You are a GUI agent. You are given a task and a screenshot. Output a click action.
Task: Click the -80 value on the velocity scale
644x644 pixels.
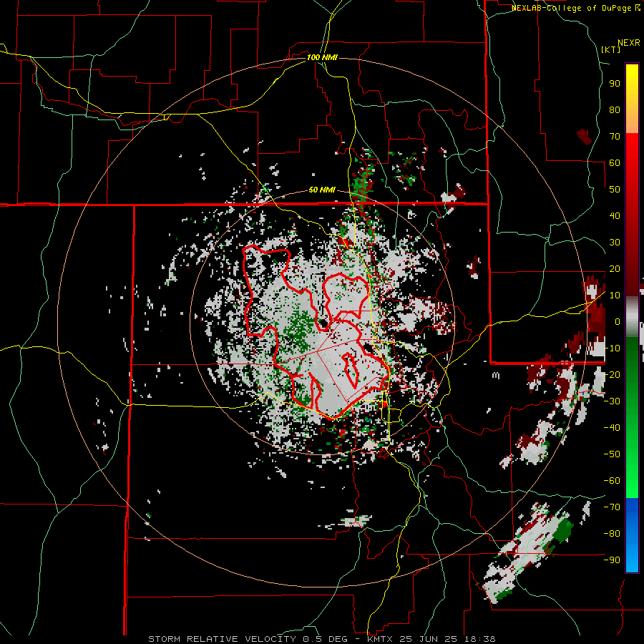612,534
